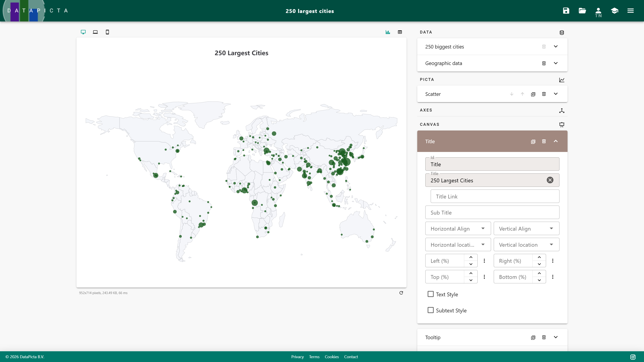Open the Privacy footer link

click(297, 357)
